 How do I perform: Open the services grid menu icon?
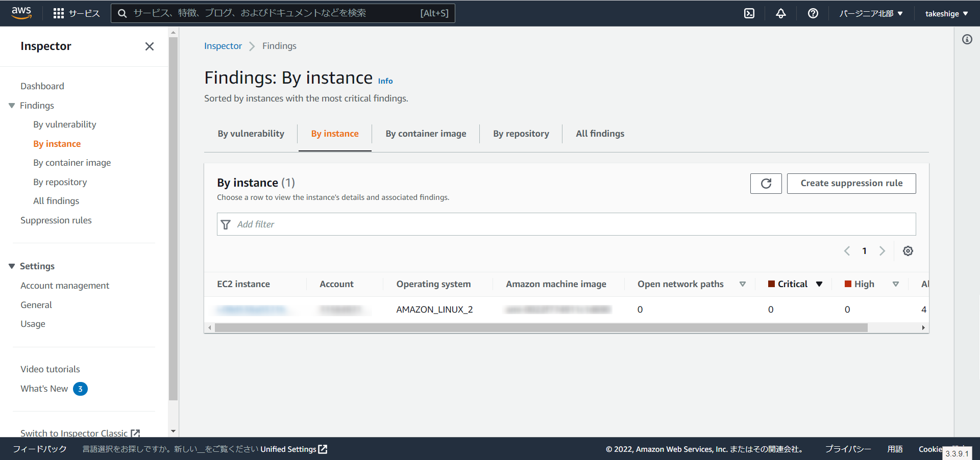click(x=58, y=13)
